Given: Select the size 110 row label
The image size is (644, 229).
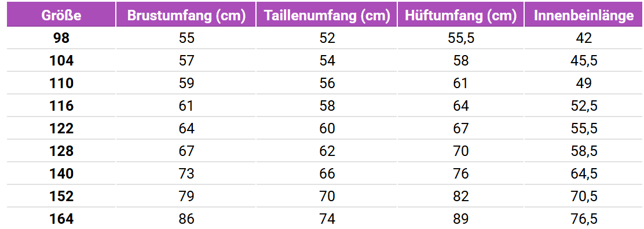Looking at the screenshot, I should point(61,83).
